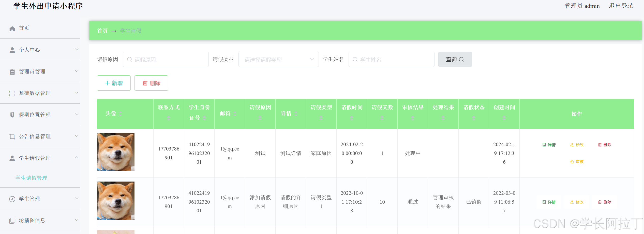Expand the 轮播图信息 menu chevron
This screenshot has width=644, height=234.
[77, 220]
